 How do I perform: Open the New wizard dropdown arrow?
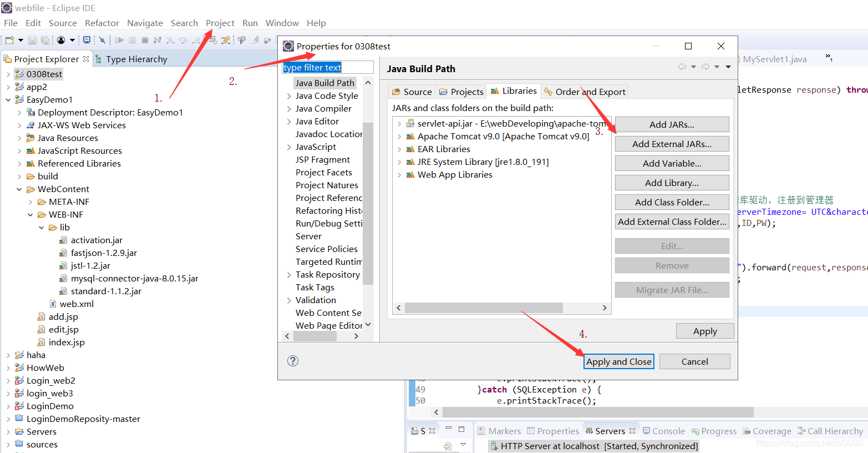(21, 40)
